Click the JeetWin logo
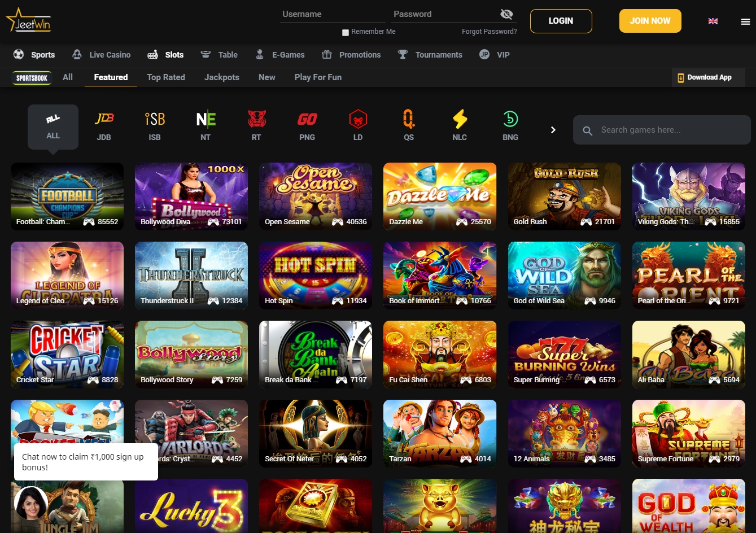Image resolution: width=756 pixels, height=533 pixels. pos(29,21)
